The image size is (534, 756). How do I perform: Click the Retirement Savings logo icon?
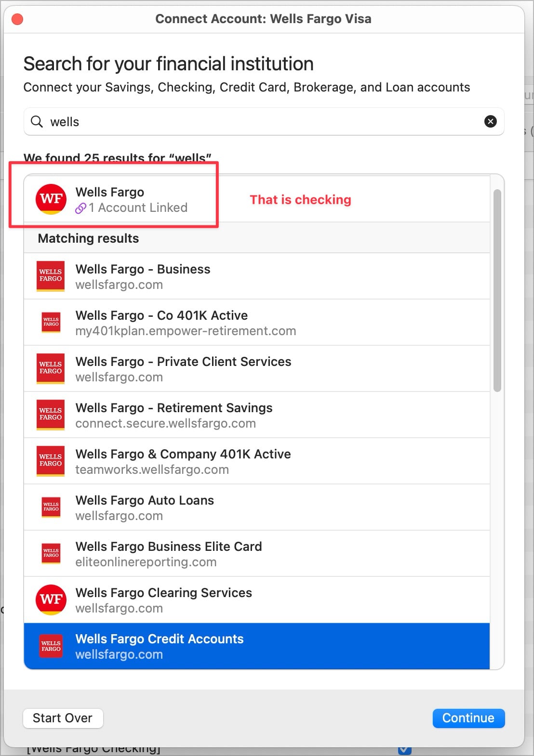[51, 415]
